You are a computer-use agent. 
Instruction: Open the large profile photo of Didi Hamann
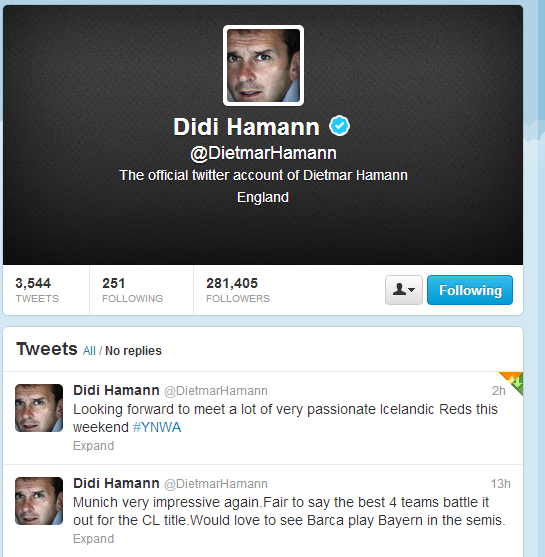point(263,65)
